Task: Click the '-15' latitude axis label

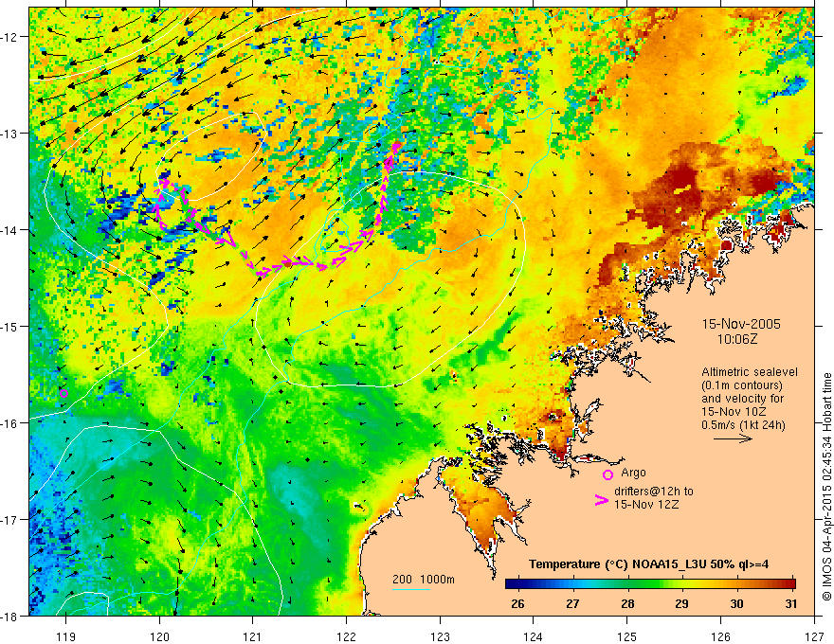Action: (9, 326)
